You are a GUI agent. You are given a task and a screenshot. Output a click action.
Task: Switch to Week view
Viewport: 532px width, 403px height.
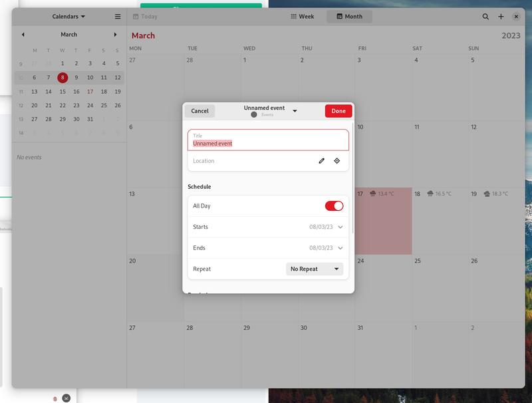point(303,16)
